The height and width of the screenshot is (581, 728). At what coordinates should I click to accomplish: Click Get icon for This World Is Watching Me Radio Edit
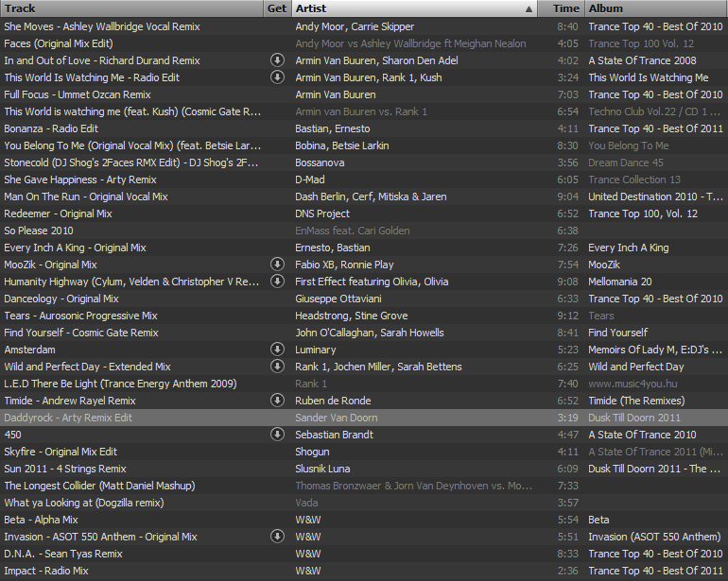(277, 77)
